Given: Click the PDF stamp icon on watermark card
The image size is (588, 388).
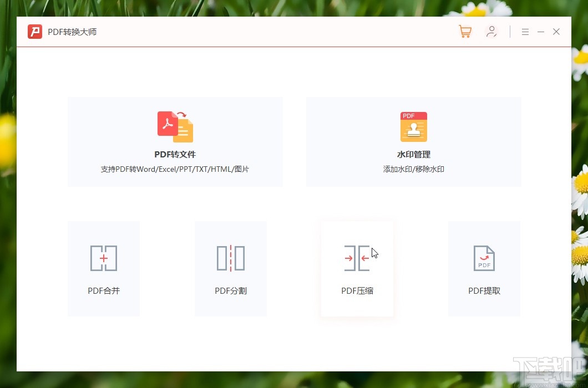Looking at the screenshot, I should click(413, 126).
